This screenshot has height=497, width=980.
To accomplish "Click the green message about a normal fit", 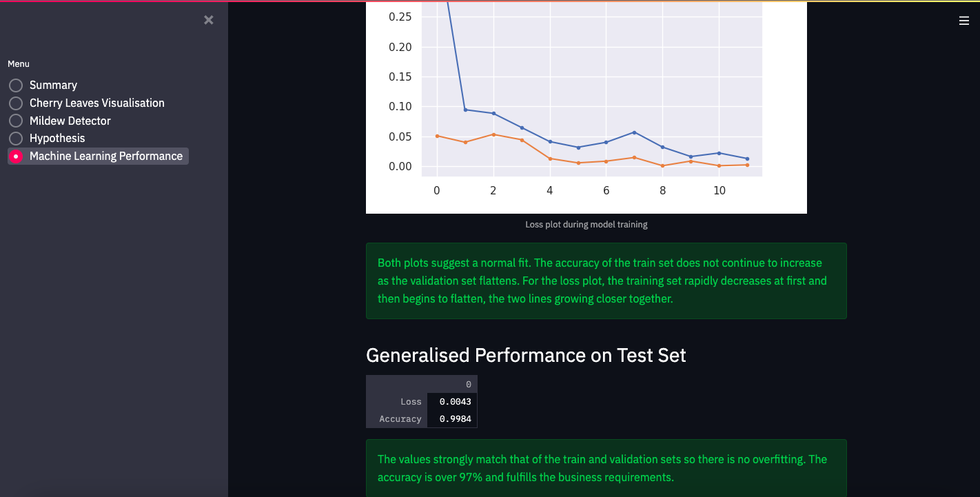I will pyautogui.click(x=606, y=281).
